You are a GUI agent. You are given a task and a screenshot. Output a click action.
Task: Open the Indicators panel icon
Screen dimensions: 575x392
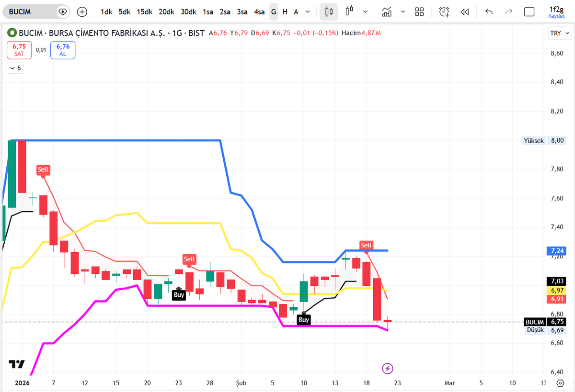point(387,11)
